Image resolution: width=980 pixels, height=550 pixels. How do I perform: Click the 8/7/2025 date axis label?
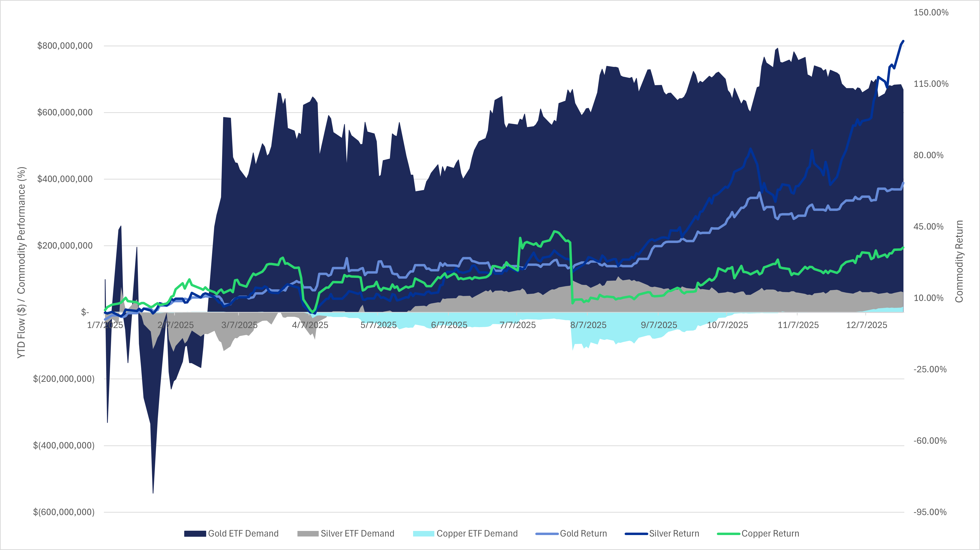[x=588, y=325]
